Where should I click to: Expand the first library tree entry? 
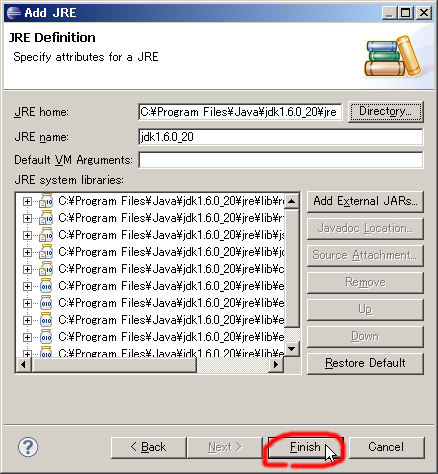[x=27, y=201]
